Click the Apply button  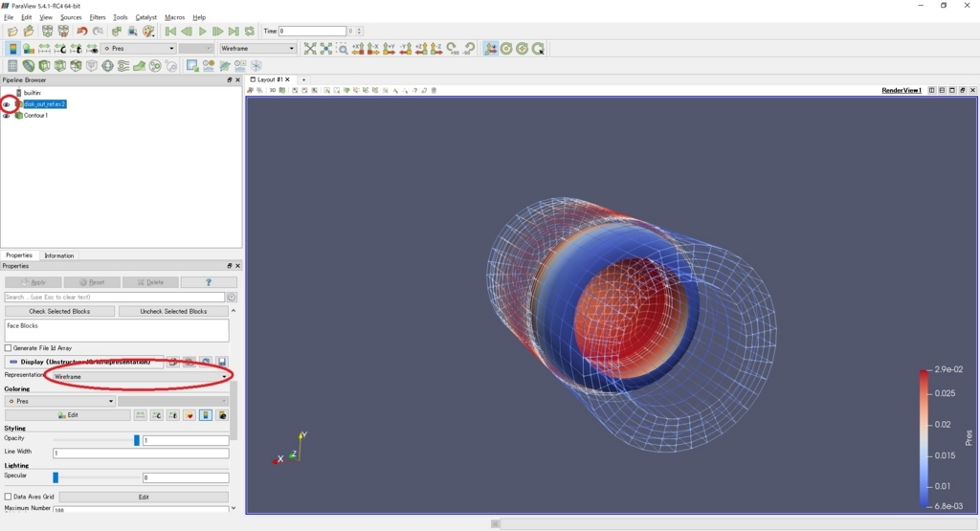pyautogui.click(x=33, y=282)
